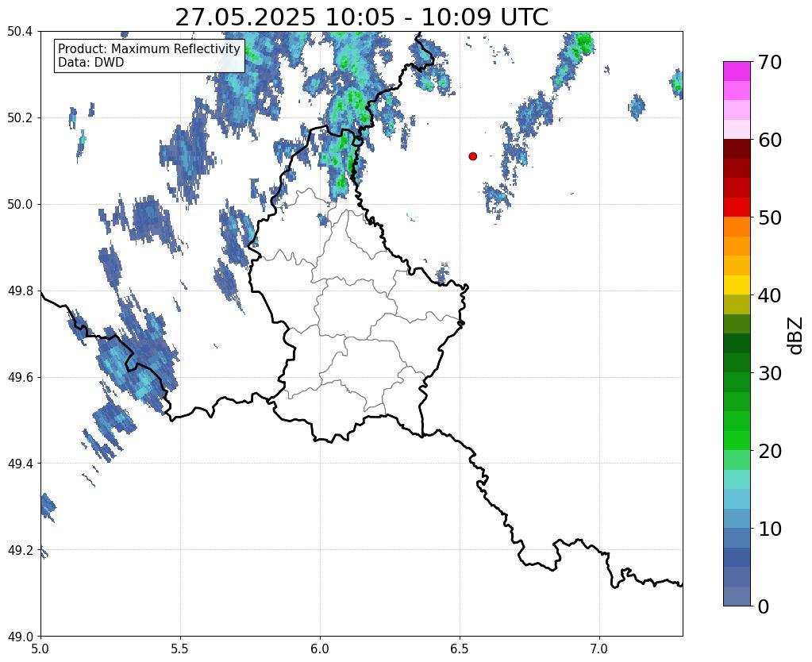Click the colorbar tick label 30

(770, 373)
